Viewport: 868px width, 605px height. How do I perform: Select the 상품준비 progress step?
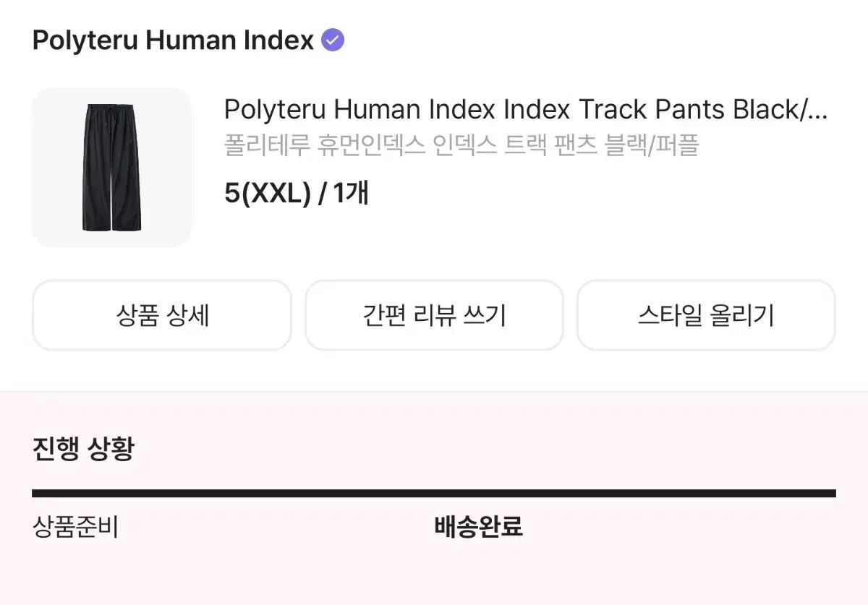pyautogui.click(x=75, y=527)
